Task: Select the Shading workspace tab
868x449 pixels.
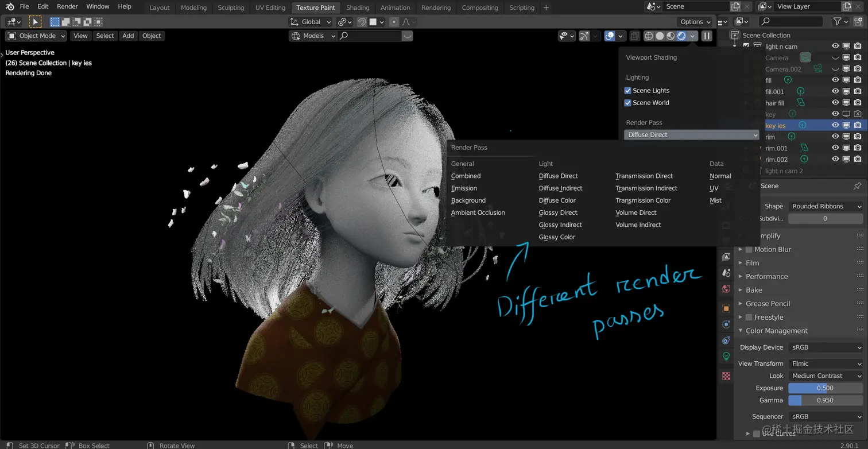Action: (x=358, y=7)
